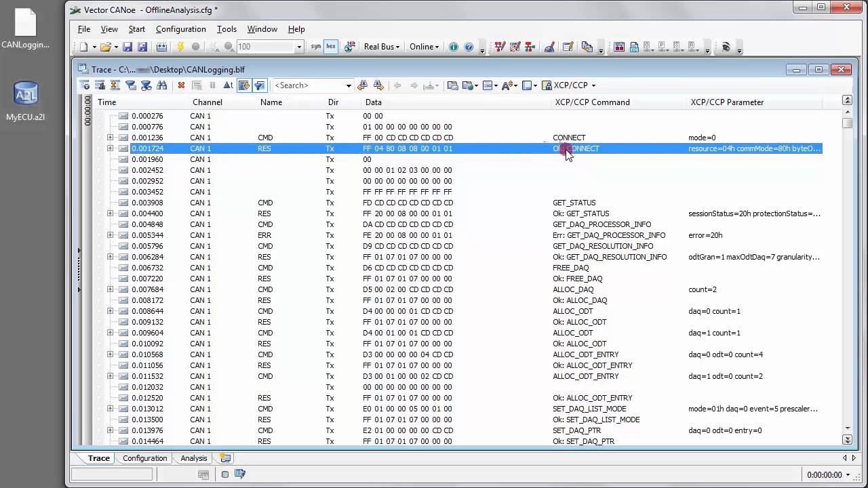
Task: Click the Open configuration folder icon
Action: click(105, 47)
